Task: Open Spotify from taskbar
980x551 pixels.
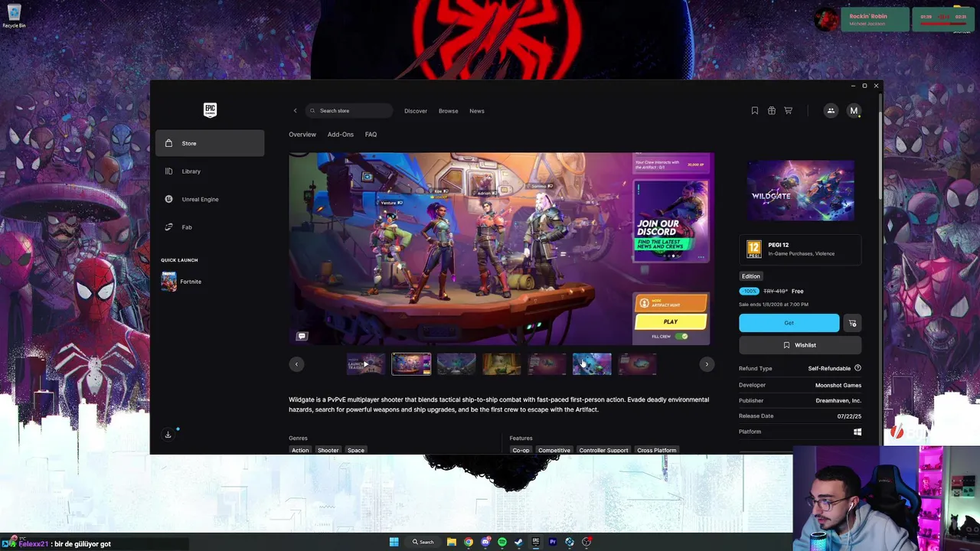Action: coord(502,542)
